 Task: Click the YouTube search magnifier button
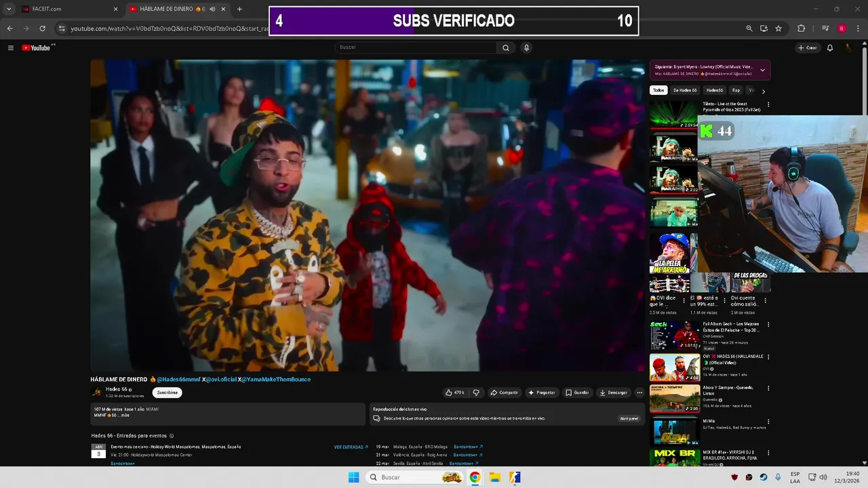click(x=505, y=47)
